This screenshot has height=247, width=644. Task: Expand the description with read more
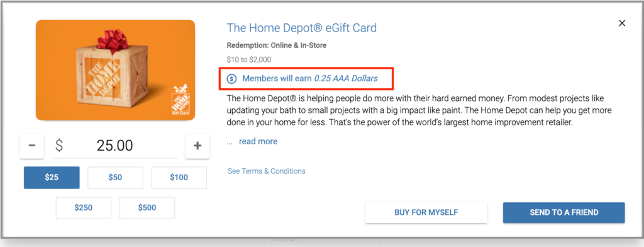coord(258,141)
